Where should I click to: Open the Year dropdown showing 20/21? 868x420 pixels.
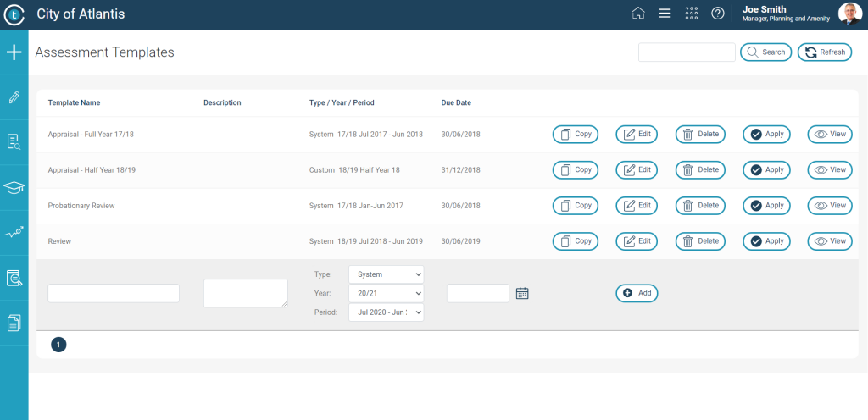pyautogui.click(x=387, y=294)
